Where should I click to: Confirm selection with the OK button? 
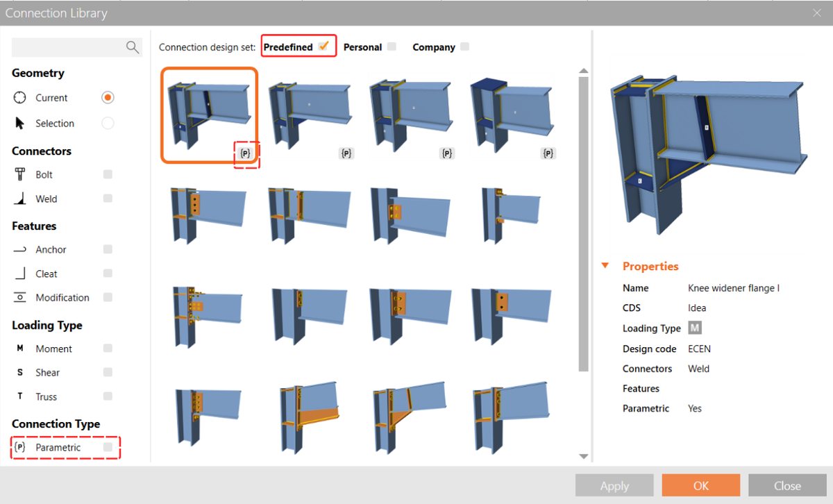tap(700, 485)
